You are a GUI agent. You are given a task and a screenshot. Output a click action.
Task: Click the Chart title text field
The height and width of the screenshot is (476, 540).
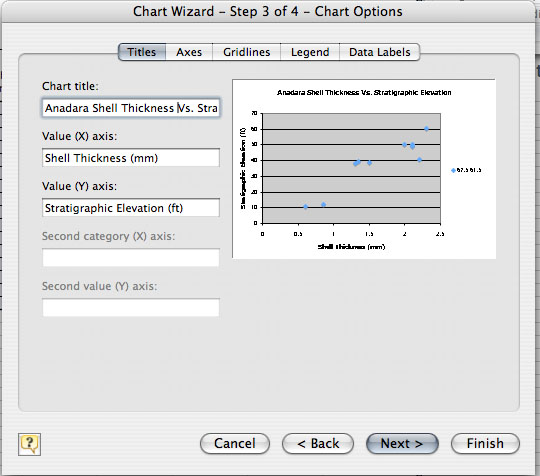[131, 108]
